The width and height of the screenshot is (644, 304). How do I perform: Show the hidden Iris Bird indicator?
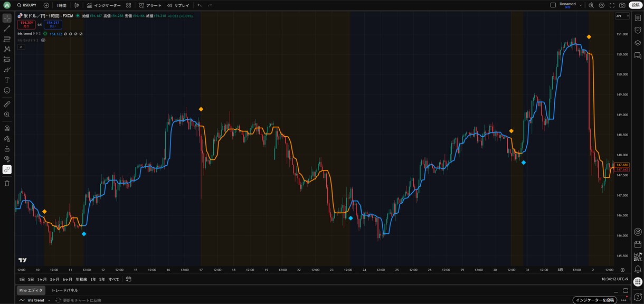[43, 40]
